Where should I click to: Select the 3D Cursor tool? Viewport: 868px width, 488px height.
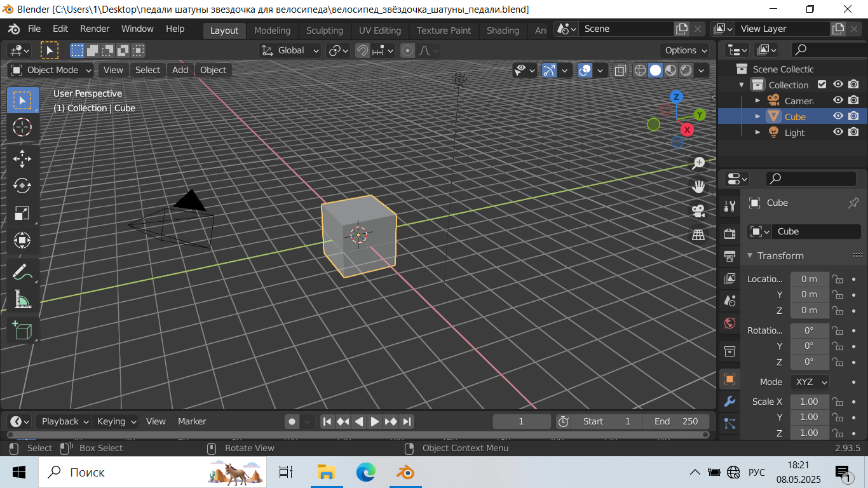click(x=22, y=127)
